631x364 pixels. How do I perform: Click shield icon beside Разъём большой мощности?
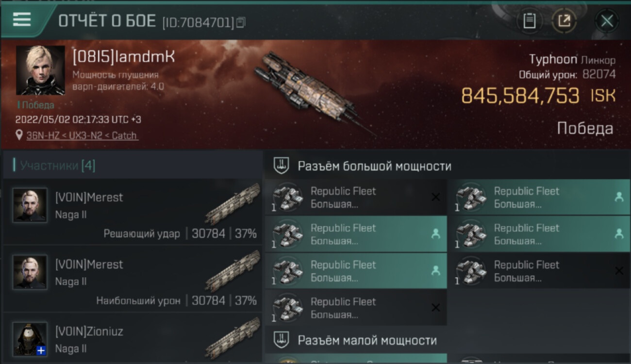282,166
